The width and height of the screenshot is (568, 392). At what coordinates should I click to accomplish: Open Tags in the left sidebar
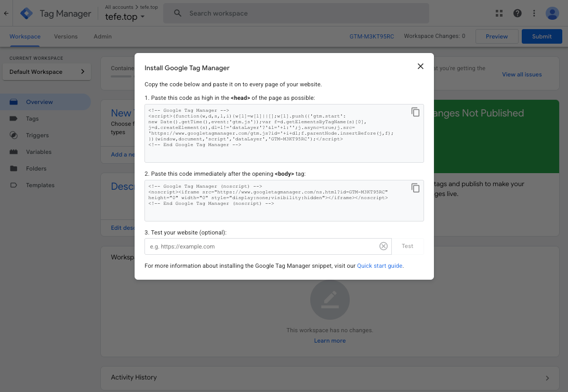[32, 119]
